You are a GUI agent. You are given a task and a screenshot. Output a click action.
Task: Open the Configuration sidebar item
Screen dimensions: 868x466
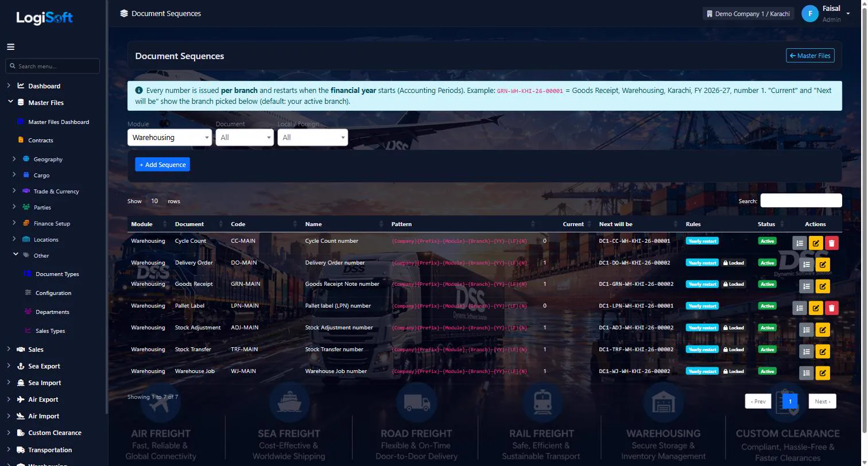[x=53, y=293]
